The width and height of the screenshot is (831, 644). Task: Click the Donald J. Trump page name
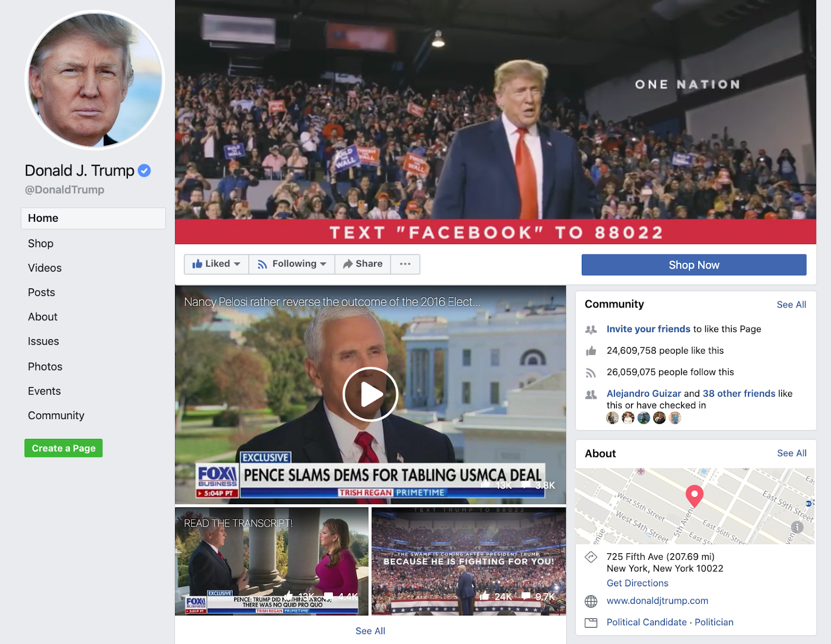pyautogui.click(x=79, y=170)
